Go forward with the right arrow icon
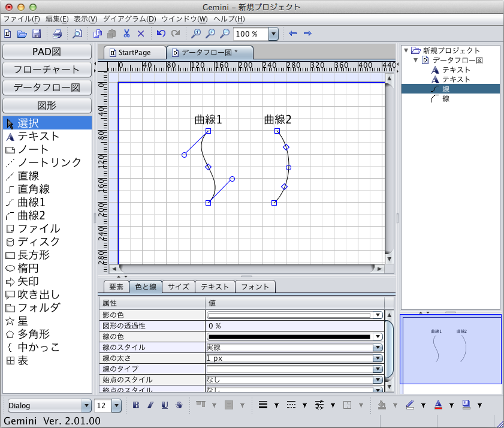The width and height of the screenshot is (504, 428). coord(307,34)
